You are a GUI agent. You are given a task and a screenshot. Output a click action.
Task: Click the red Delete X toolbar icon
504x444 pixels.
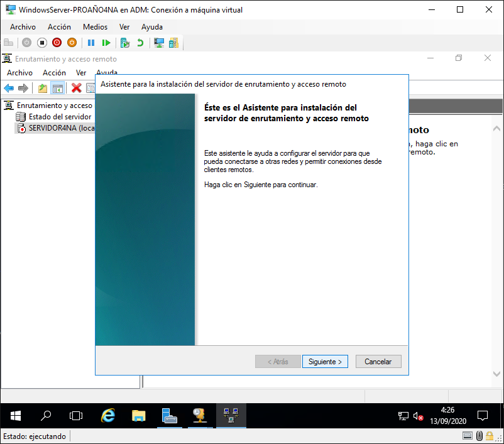[76, 88]
